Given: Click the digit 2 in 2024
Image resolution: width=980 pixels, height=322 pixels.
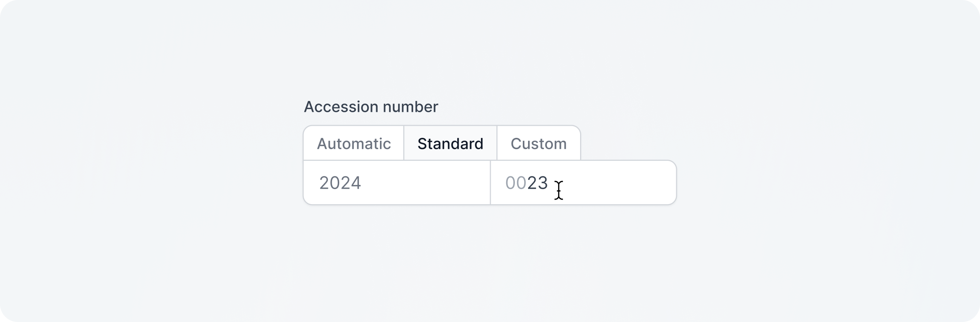Looking at the screenshot, I should (x=324, y=183).
